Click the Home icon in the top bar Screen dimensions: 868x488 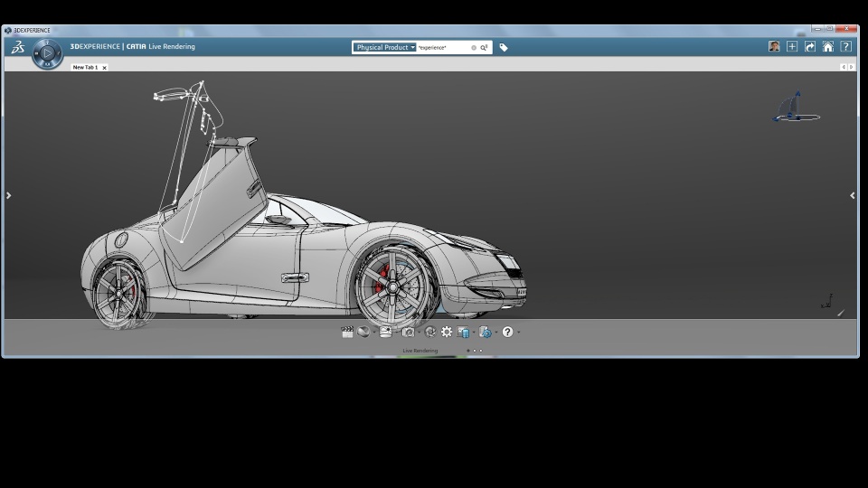(x=828, y=46)
